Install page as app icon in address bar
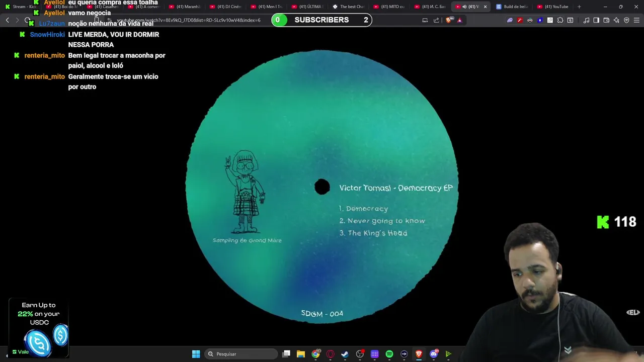This screenshot has width=644, height=362. pos(425,20)
